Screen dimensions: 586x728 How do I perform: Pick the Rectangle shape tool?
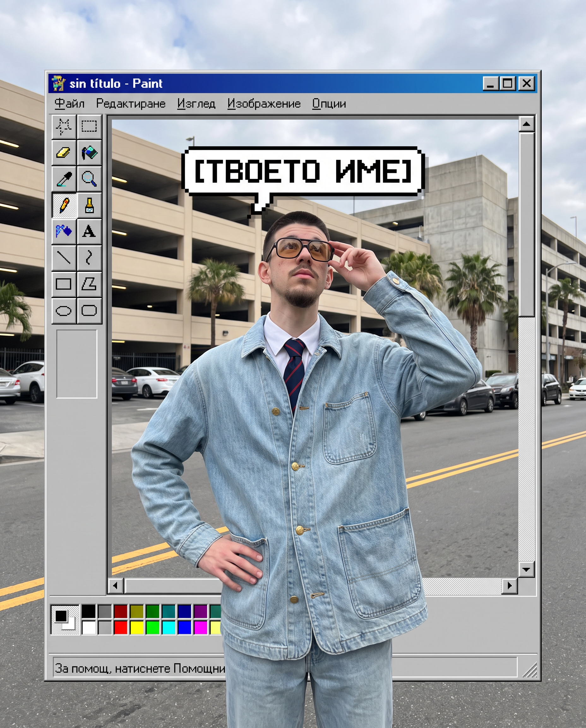[x=64, y=284]
